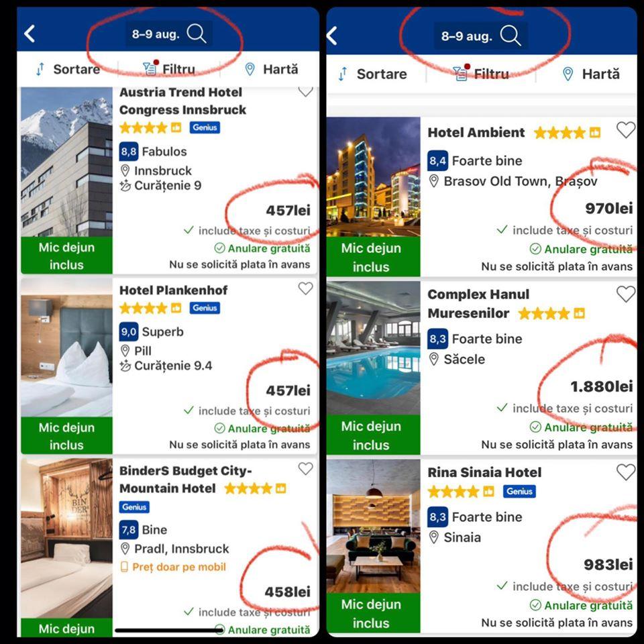Screen dimensions: 644x644
Task: Click Complex Hanul Muresenilor pool photo
Action: pos(374,348)
